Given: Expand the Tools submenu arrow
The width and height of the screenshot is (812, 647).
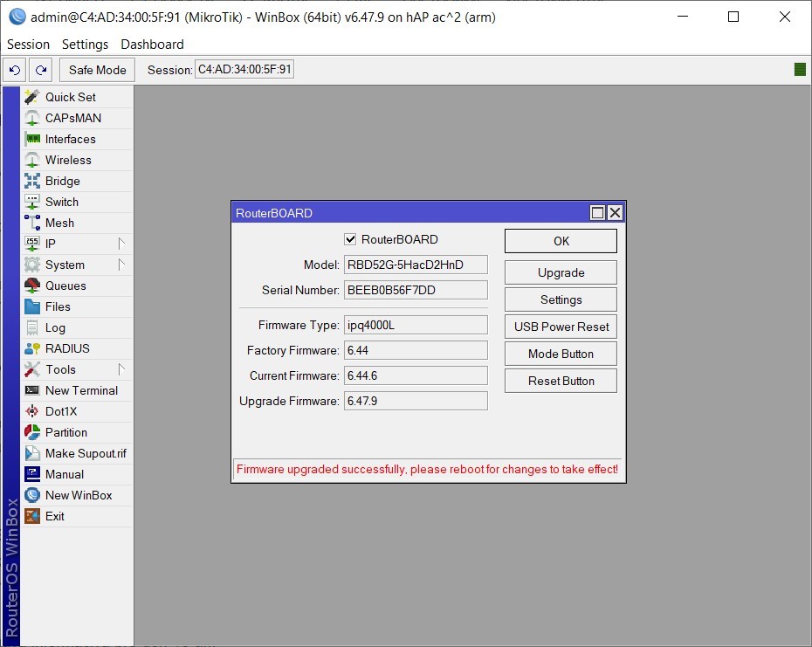Looking at the screenshot, I should 121,369.
